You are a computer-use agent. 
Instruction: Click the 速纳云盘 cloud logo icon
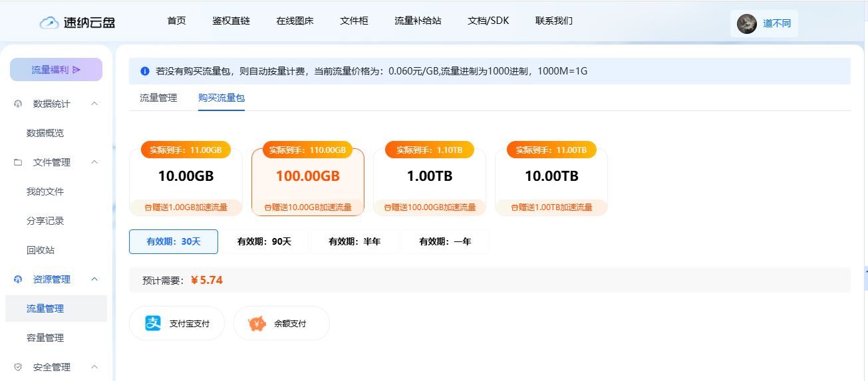click(x=50, y=23)
